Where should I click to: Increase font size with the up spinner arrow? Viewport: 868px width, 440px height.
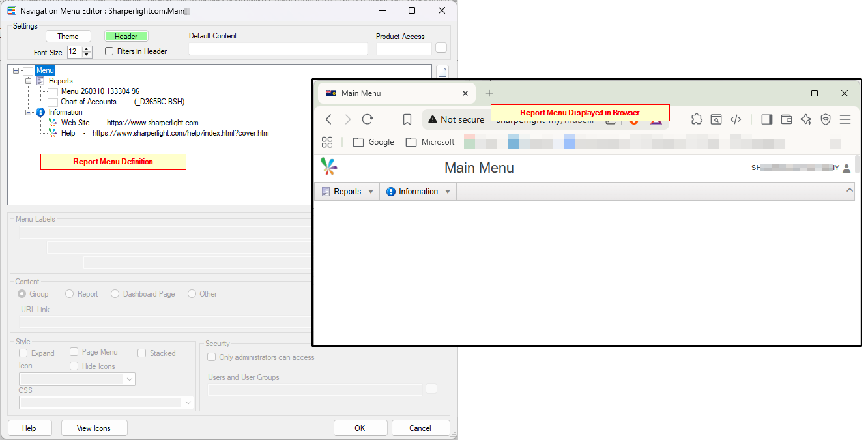click(x=87, y=49)
